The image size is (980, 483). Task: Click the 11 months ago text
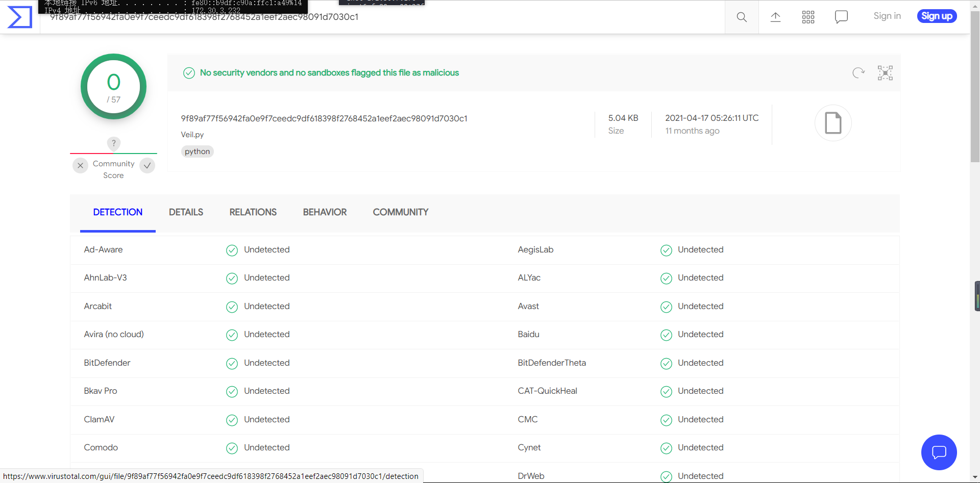coord(692,131)
